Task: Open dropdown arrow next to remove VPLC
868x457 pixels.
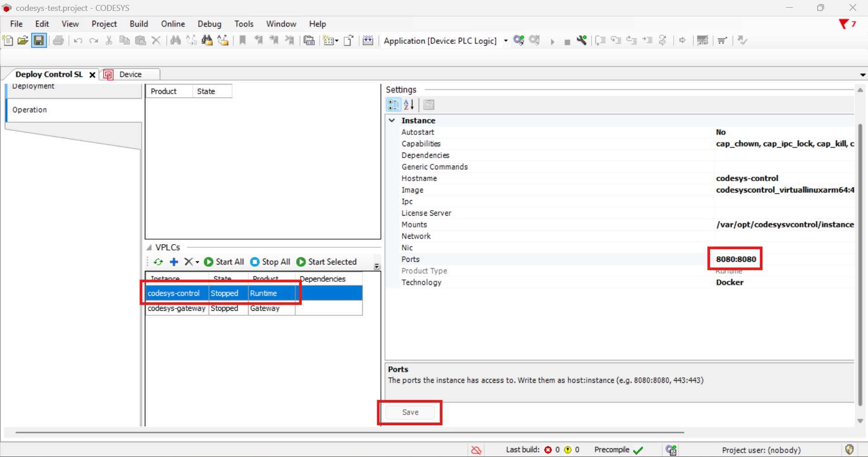Action: [197, 262]
